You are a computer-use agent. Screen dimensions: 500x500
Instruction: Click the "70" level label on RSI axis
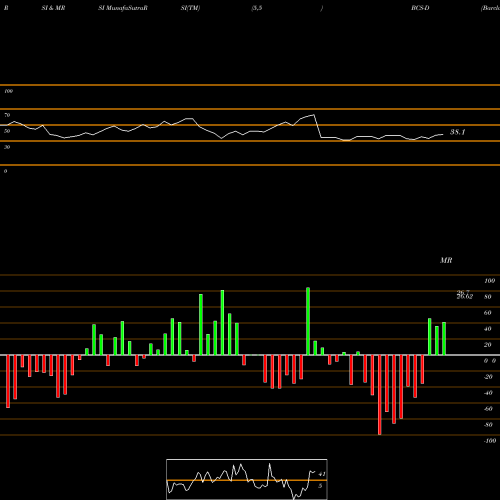[x=7, y=115]
